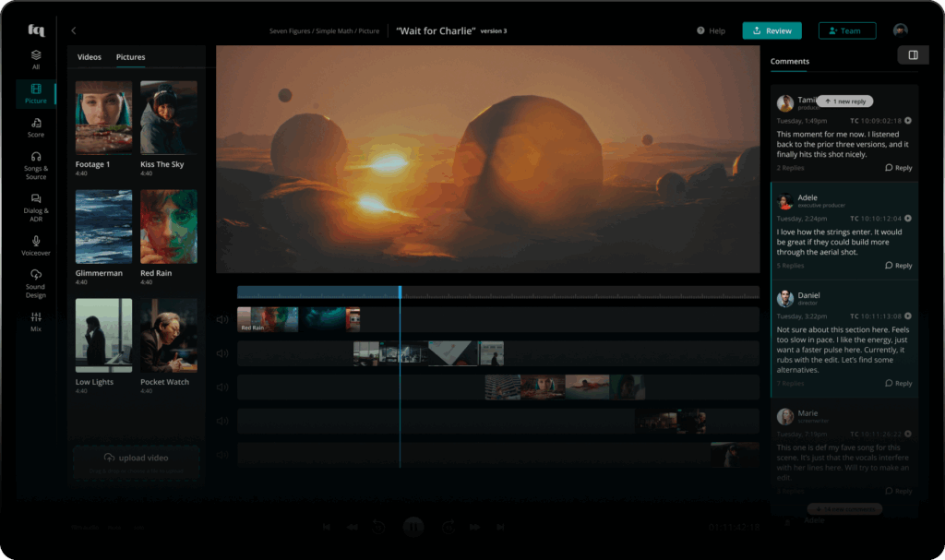Select the All layers icon
The width and height of the screenshot is (945, 560).
pyautogui.click(x=36, y=59)
